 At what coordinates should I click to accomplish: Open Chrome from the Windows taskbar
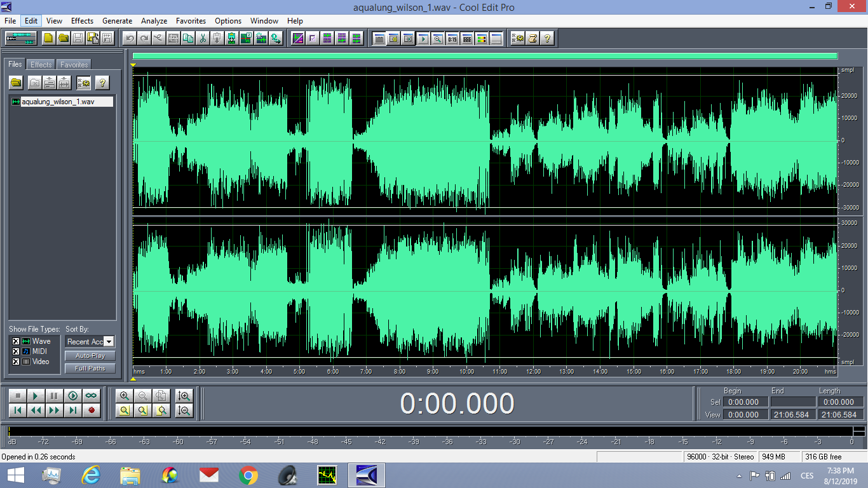[248, 475]
